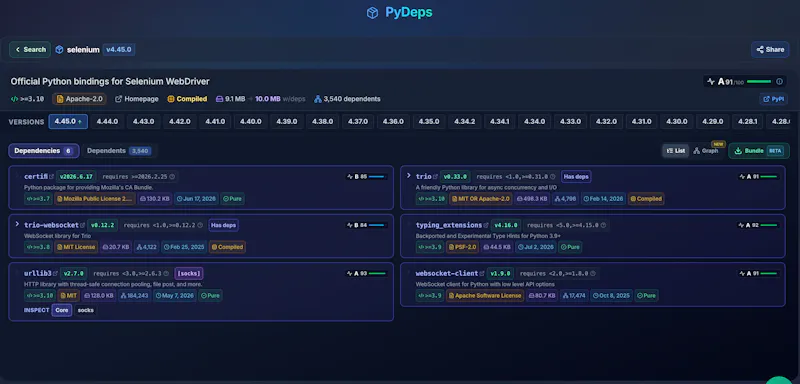Click the 184,243 dependents count on urllib3

tap(135, 295)
